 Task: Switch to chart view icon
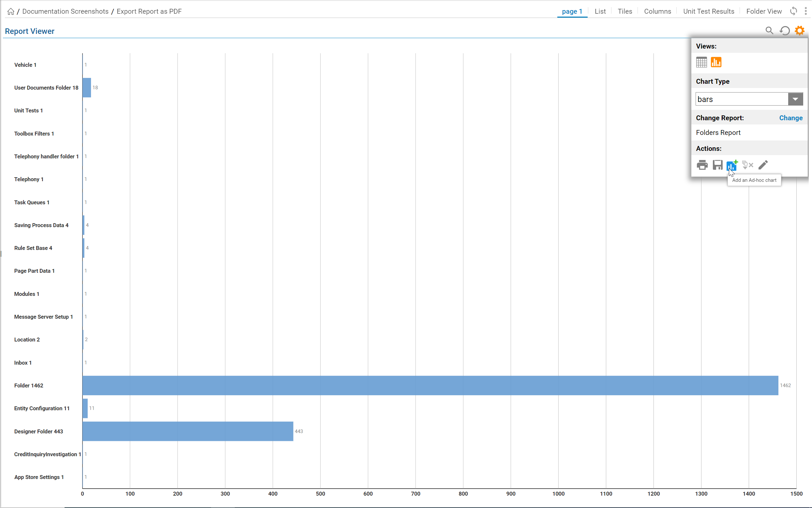point(716,62)
